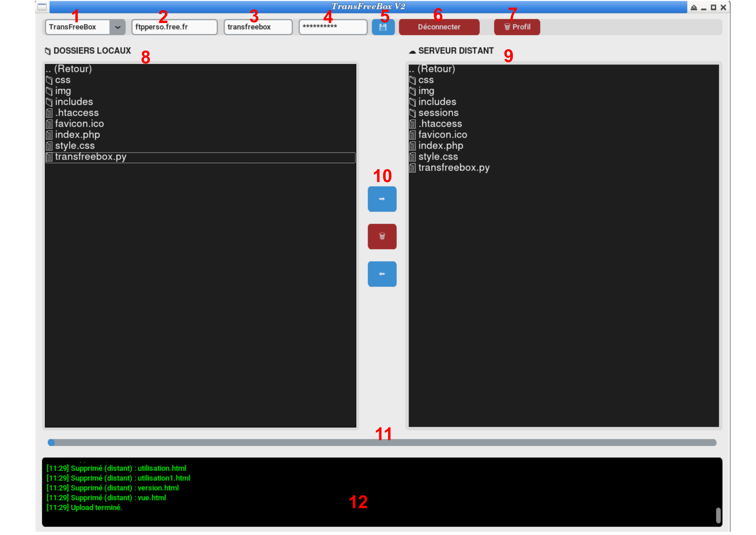Select favicon.ico in the local list

pos(200,124)
